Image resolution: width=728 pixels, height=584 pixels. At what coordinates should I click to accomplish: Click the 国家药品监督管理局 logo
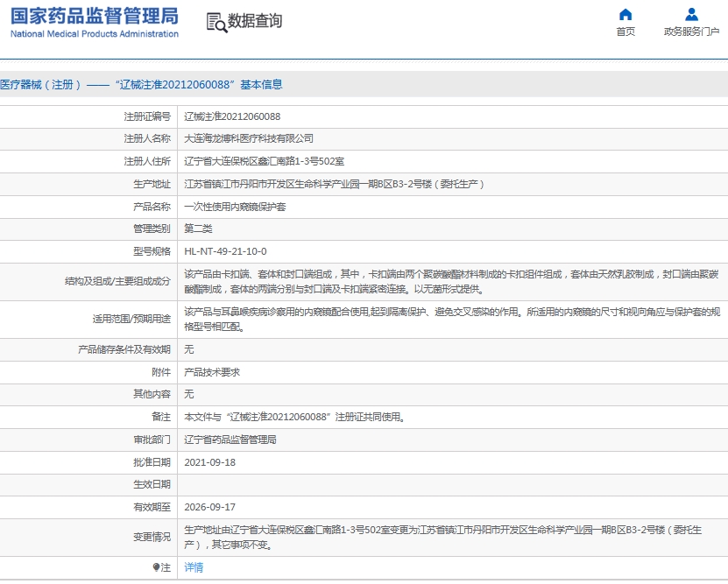tap(95, 17)
